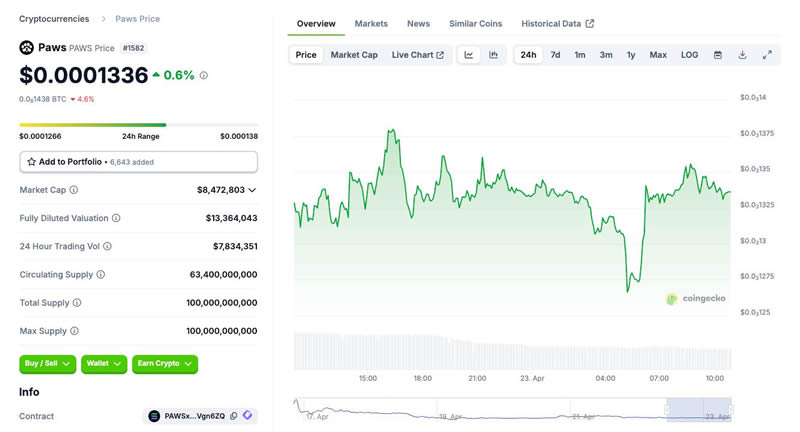Image resolution: width=800 pixels, height=432 pixels.
Task: Go to the Cryptocurrencies breadcrumb link
Action: click(54, 19)
